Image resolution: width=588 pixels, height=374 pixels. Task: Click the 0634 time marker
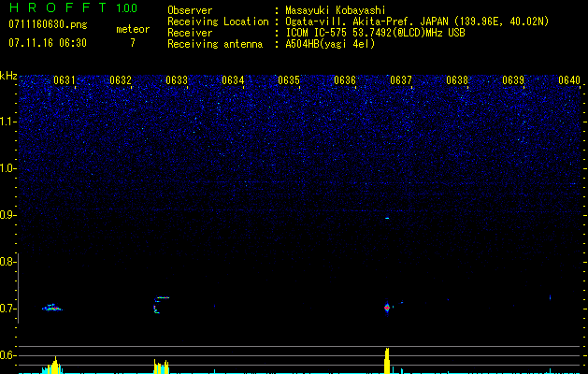[x=233, y=80]
